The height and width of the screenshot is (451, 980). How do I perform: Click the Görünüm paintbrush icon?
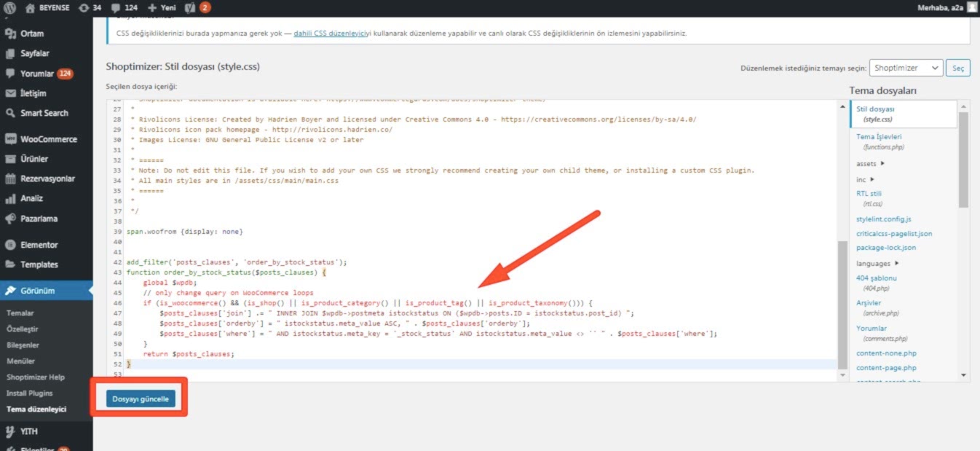11,291
